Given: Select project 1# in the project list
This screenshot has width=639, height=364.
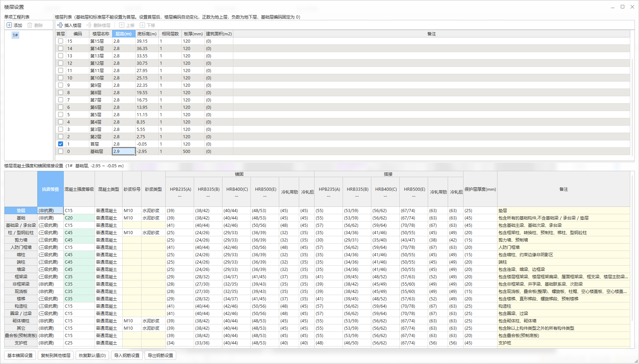Looking at the screenshot, I should point(15,35).
